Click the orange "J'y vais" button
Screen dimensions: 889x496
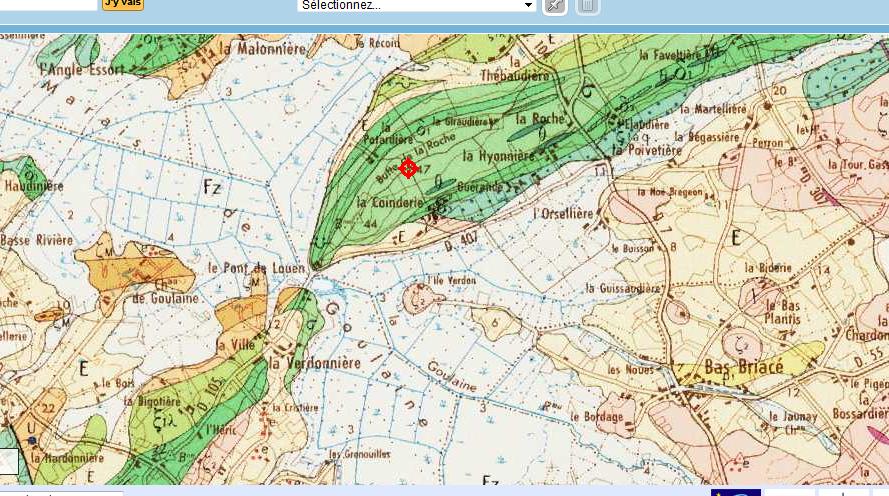(x=122, y=3)
